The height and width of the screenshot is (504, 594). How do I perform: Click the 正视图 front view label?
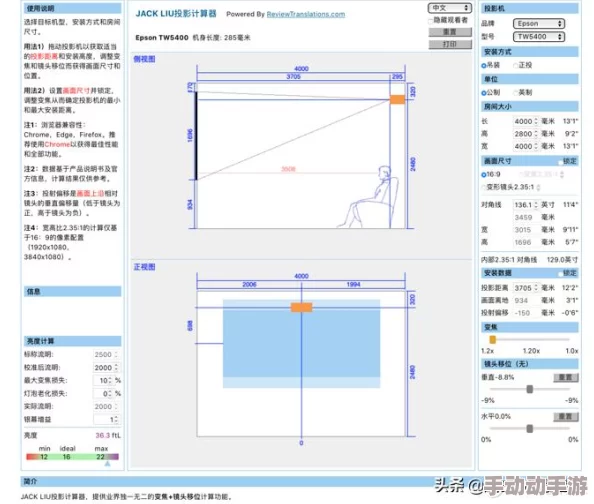[144, 267]
